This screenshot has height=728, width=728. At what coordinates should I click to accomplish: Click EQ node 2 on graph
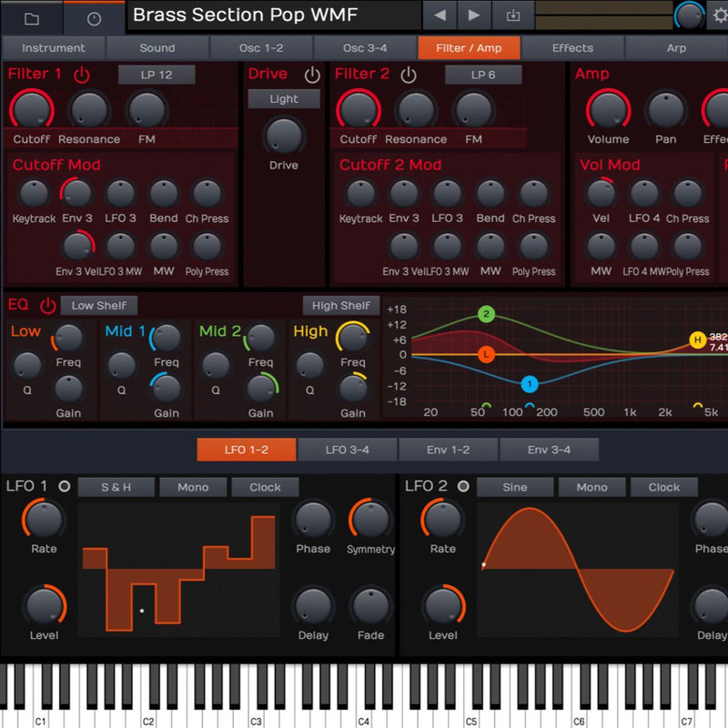(487, 315)
